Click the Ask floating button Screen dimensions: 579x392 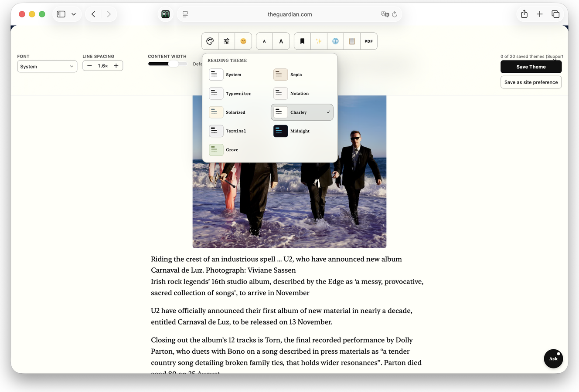pyautogui.click(x=553, y=359)
